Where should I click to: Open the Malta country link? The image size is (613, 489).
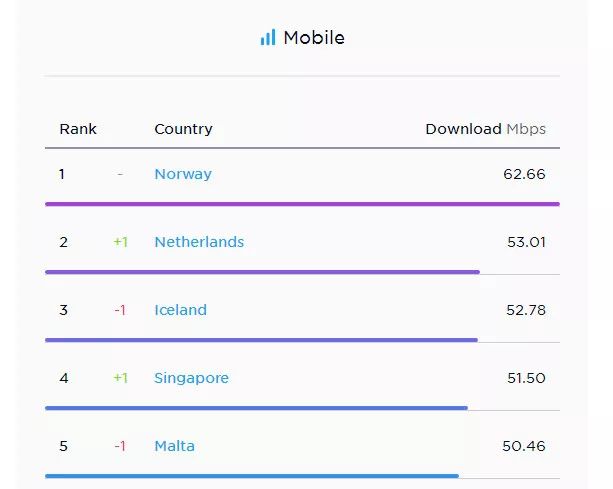click(x=174, y=446)
